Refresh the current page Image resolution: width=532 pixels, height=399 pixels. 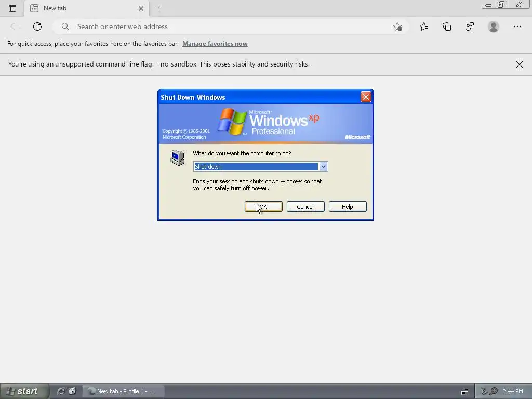click(37, 26)
